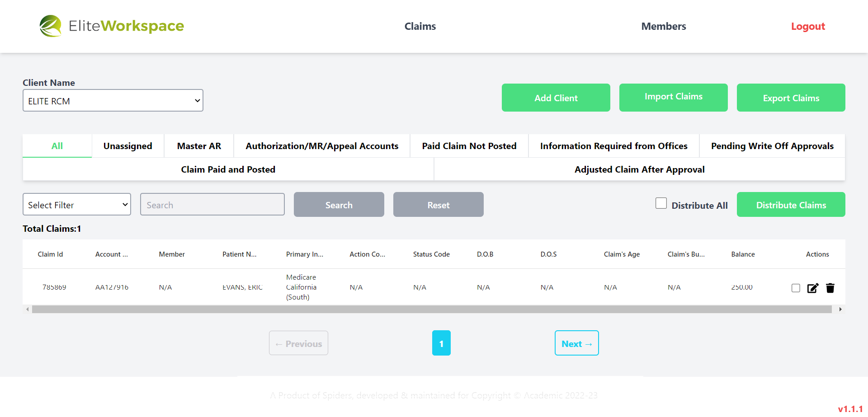Expand the Select Filter dropdown
Screen dimensions: 868x417
coord(77,205)
